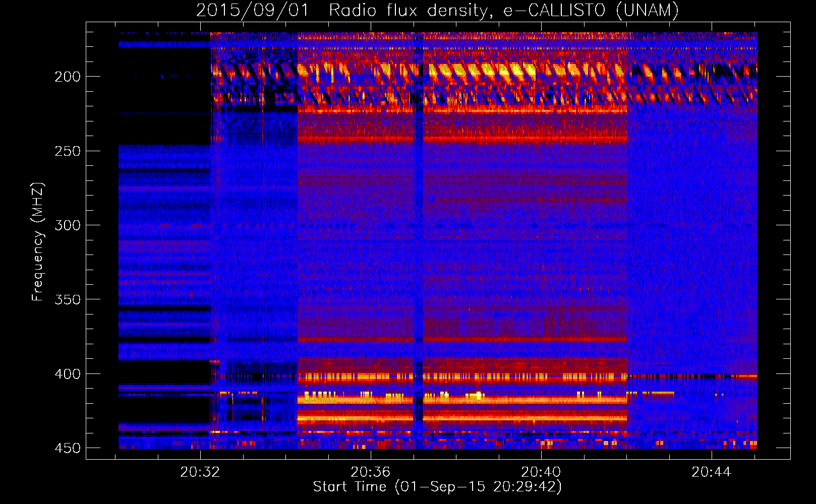Click the 200 frequency tick label
This screenshot has width=816, height=504.
(68, 77)
